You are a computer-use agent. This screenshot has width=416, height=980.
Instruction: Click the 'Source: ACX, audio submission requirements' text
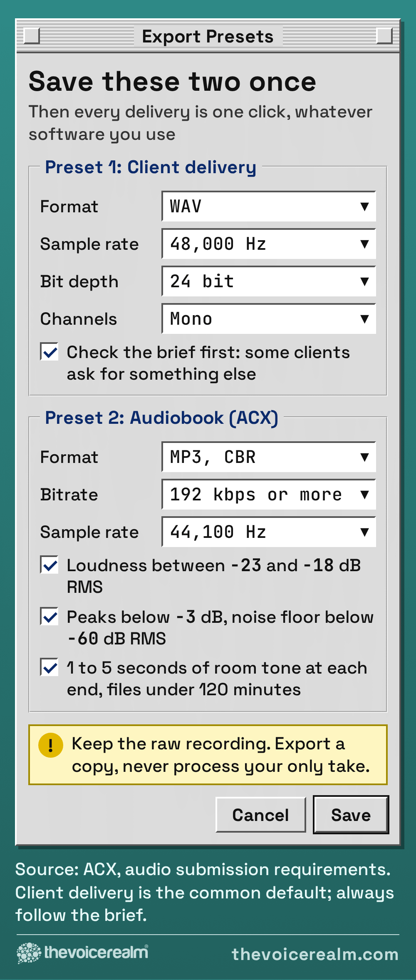pyautogui.click(x=203, y=870)
